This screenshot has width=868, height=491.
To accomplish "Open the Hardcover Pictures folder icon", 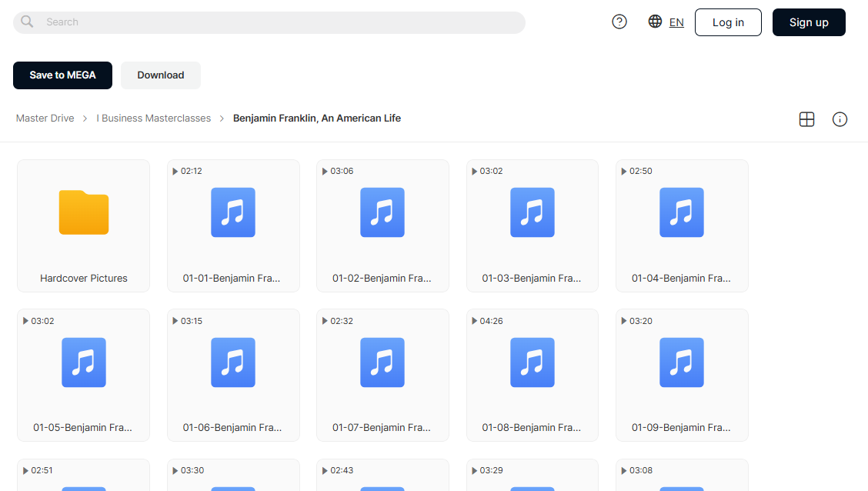I will [84, 212].
